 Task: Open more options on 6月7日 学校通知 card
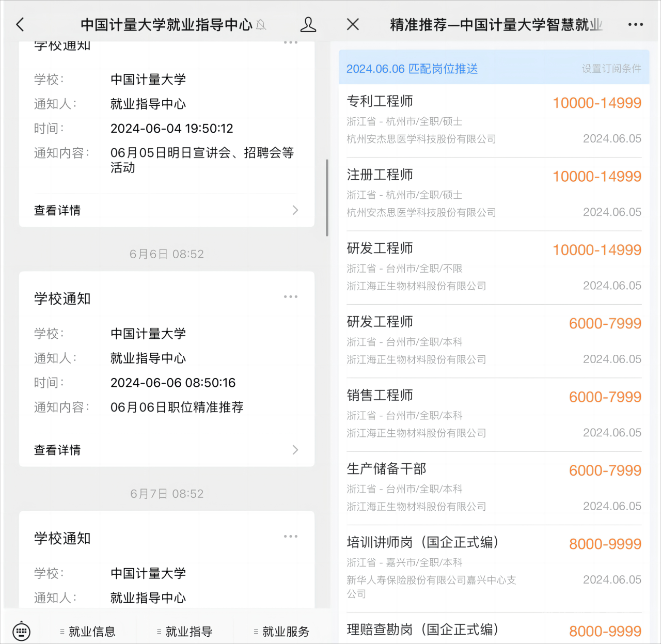tap(291, 536)
